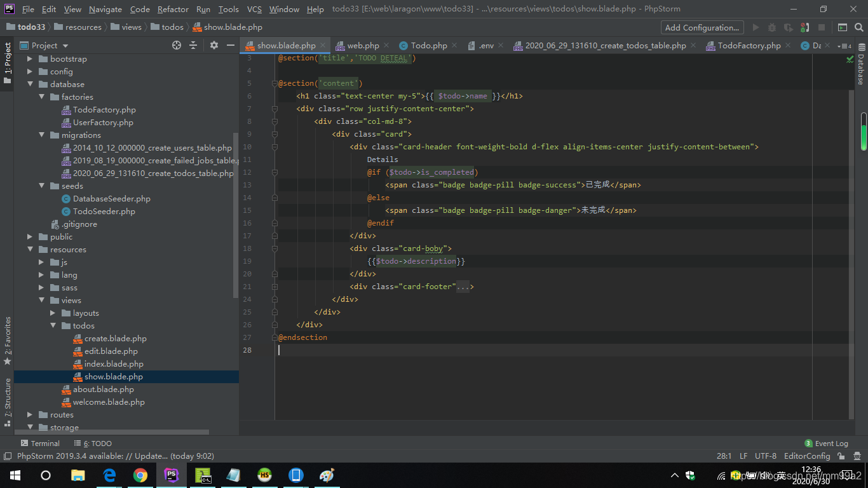Screen dimensions: 868x488
Task: Expand the layouts folder
Action: pos(53,313)
